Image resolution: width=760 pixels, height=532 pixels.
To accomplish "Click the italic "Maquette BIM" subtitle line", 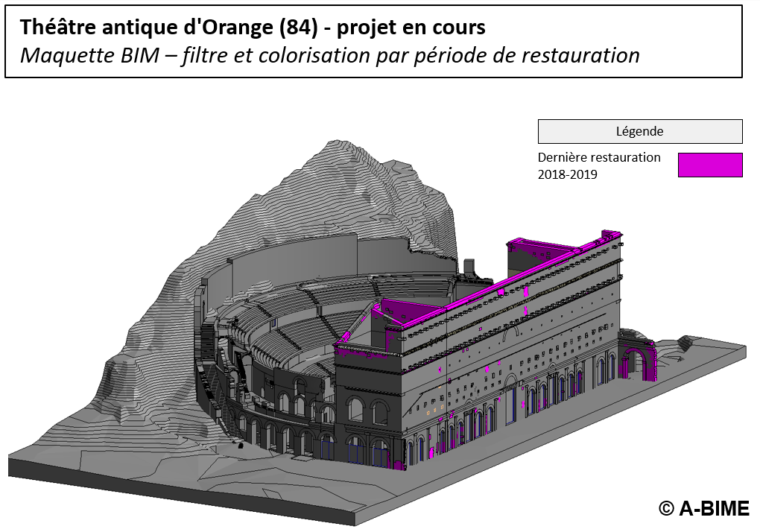I will point(329,56).
